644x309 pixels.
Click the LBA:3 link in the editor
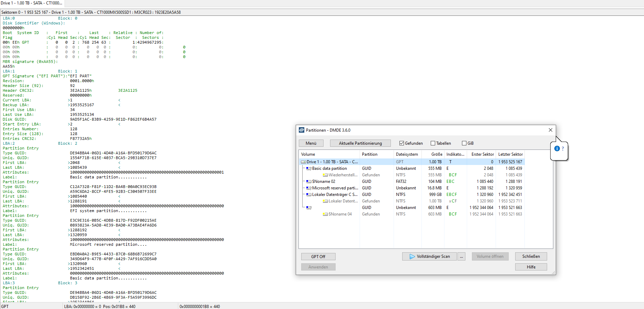click(9, 283)
